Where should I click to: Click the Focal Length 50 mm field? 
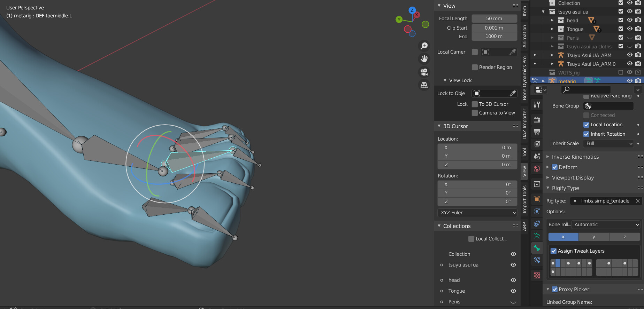494,18
